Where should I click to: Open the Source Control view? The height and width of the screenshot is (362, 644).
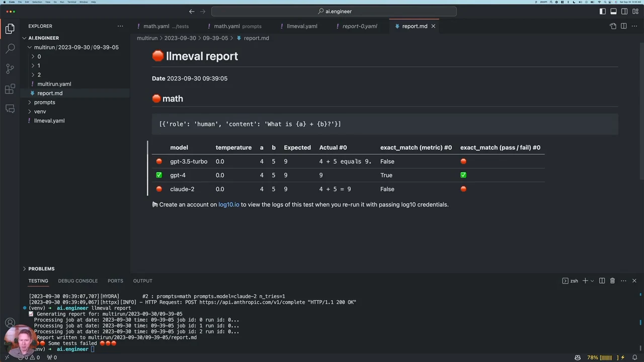click(10, 69)
